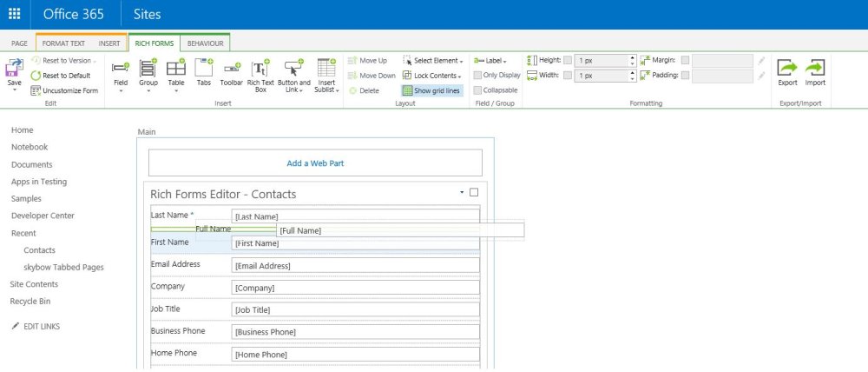Image resolution: width=868 pixels, height=372 pixels.
Task: Open skybow Tabbed Pages link
Action: [x=63, y=267]
